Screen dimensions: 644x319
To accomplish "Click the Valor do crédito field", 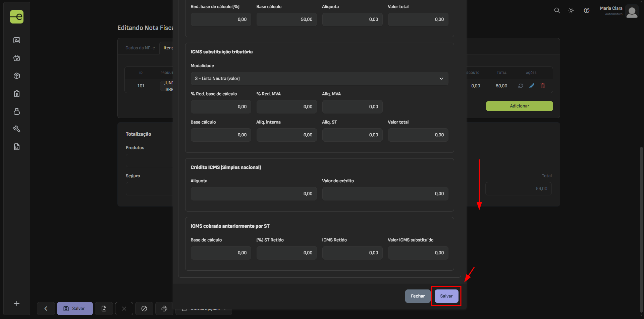I will [385, 194].
